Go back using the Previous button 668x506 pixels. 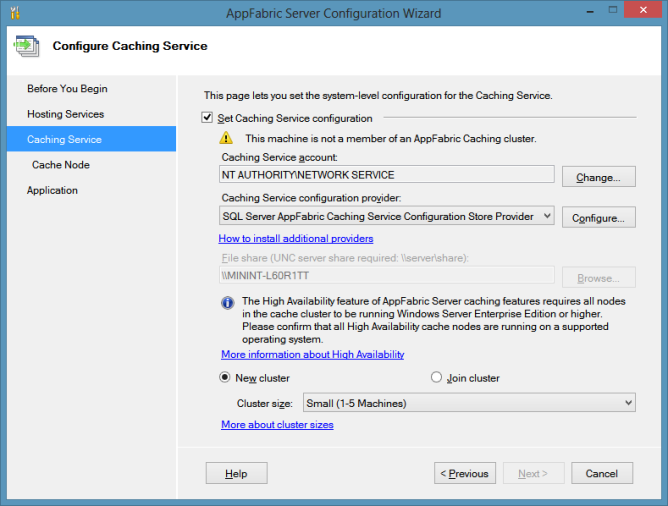coord(465,474)
